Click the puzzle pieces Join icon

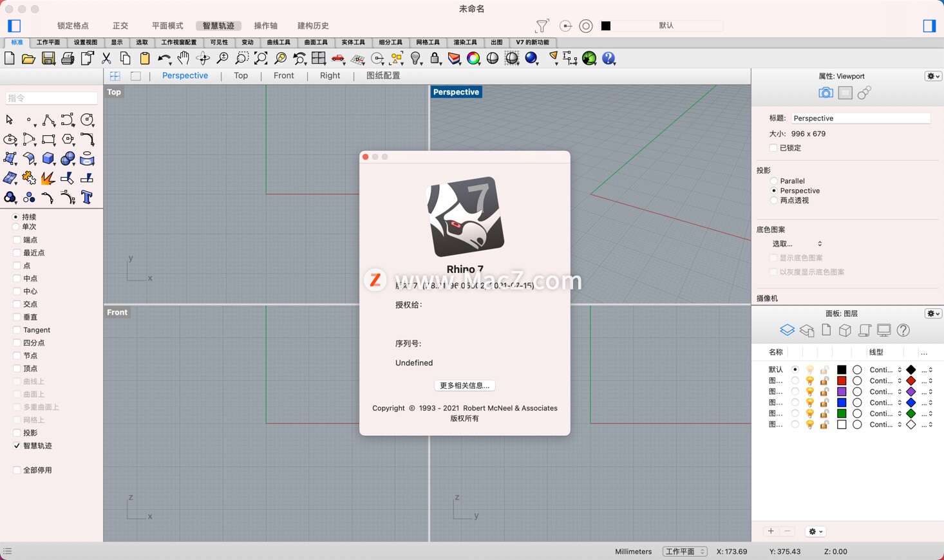pyautogui.click(x=29, y=178)
